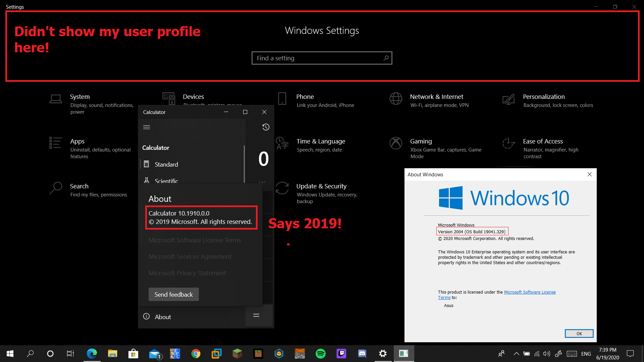This screenshot has height=362, width=644.
Task: Select Scientific calculator mode
Action: [x=192, y=180]
